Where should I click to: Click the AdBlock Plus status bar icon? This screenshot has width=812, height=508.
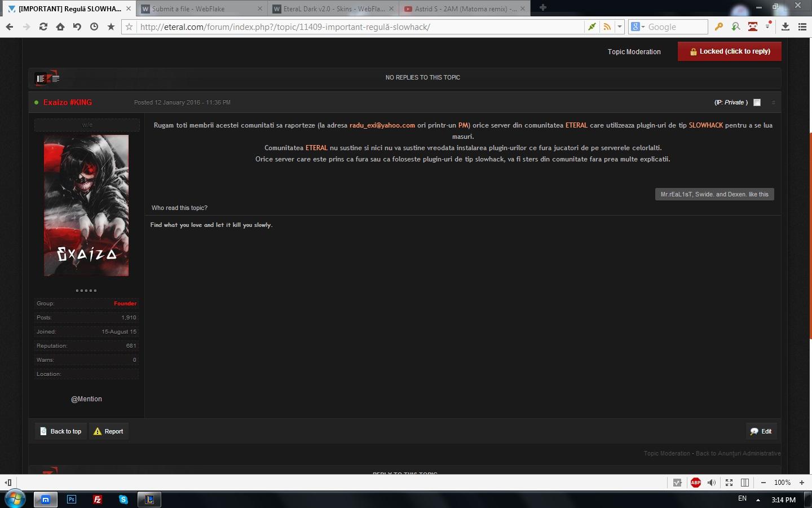695,483
